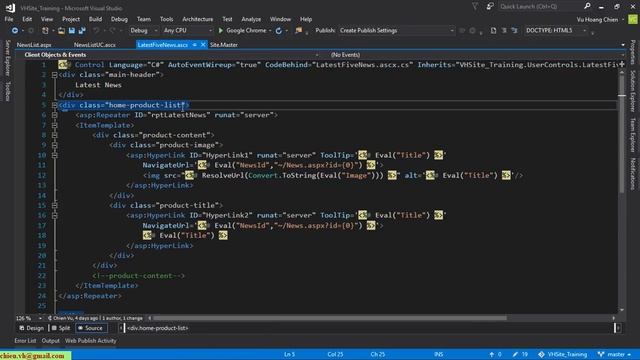The image size is (640, 360).
Task: Click the feedback icon beside Quick Launch
Action: coord(490,6)
